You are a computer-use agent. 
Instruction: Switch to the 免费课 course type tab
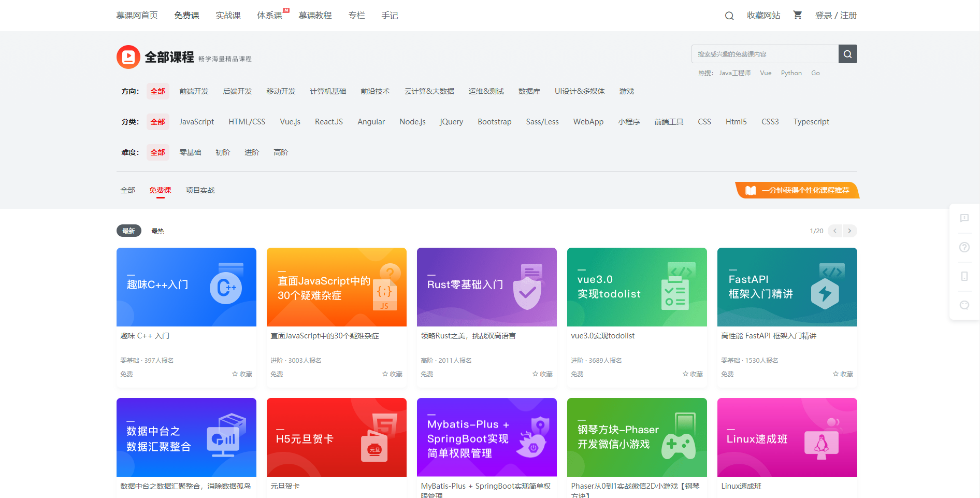tap(160, 190)
